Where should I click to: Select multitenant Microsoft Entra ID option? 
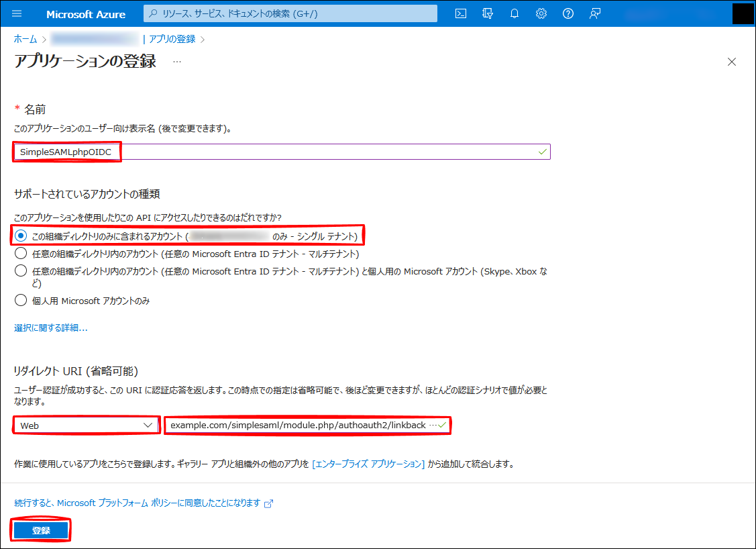point(21,254)
